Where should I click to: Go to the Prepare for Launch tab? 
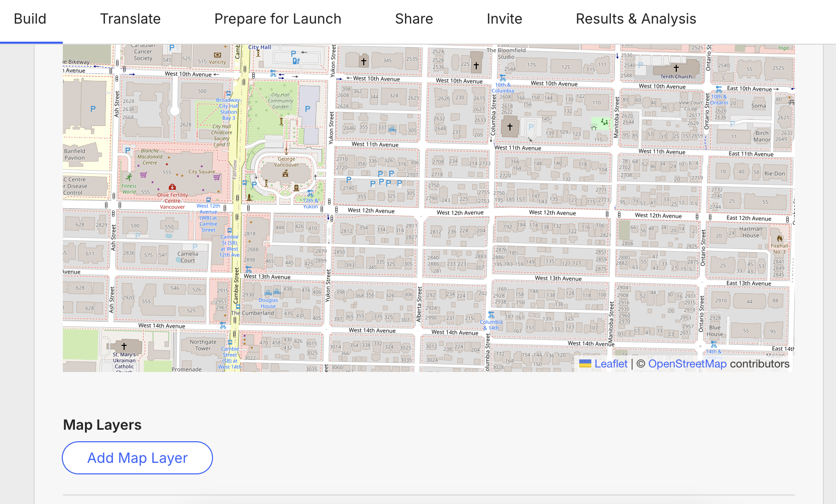tap(277, 19)
